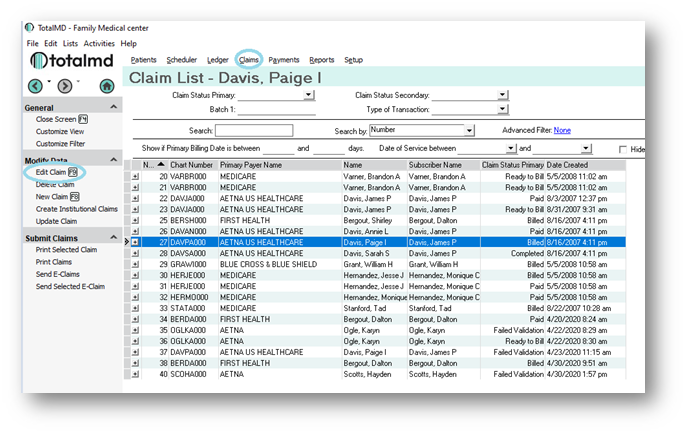The image size is (687, 435).
Task: Open the Claim Status Secondary dropdown
Action: tap(501, 95)
